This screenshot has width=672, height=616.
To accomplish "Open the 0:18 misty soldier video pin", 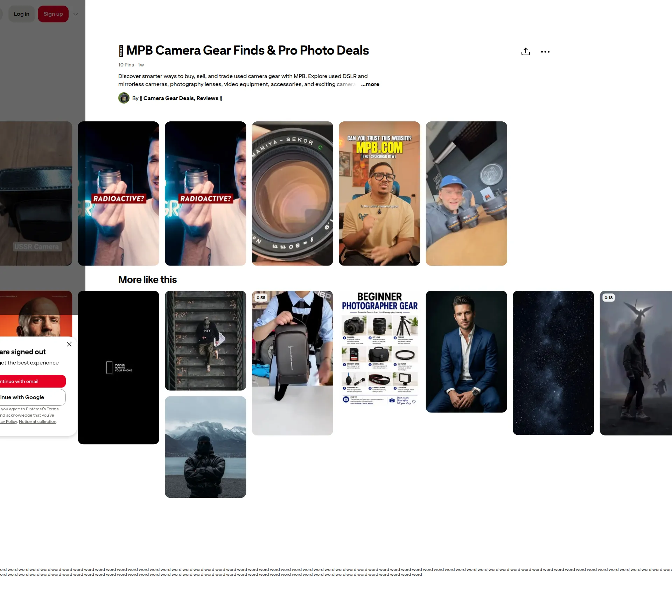I will tap(636, 363).
